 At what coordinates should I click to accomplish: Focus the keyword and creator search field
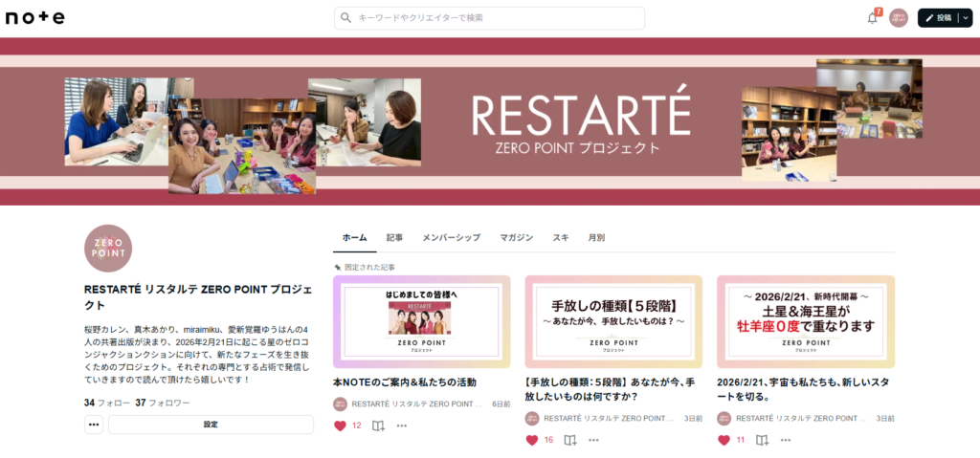coord(489,18)
